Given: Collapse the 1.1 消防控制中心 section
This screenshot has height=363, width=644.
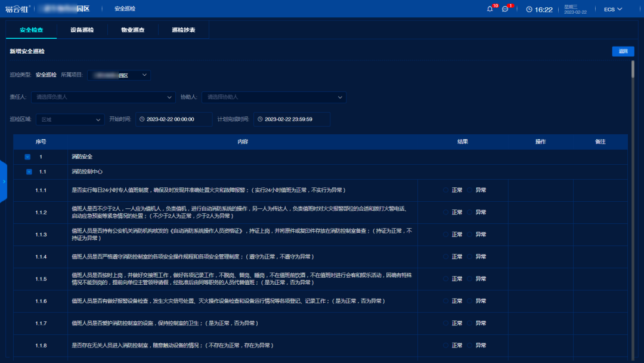Looking at the screenshot, I should click(x=29, y=172).
